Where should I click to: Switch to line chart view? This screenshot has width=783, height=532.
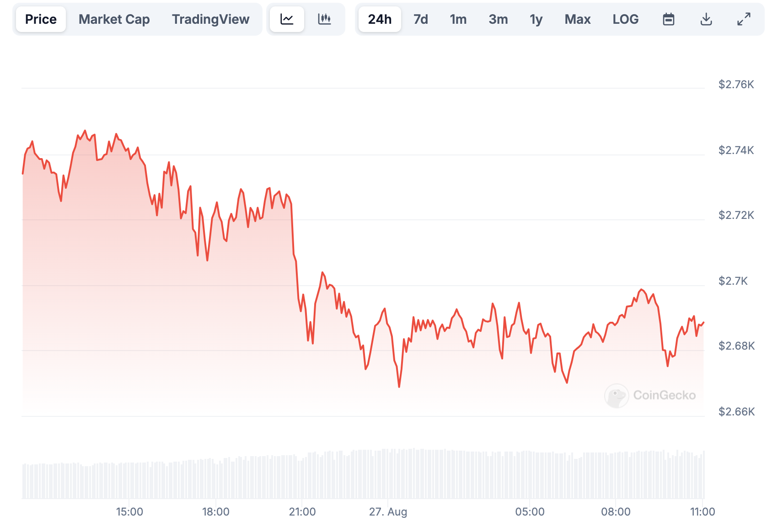point(287,19)
